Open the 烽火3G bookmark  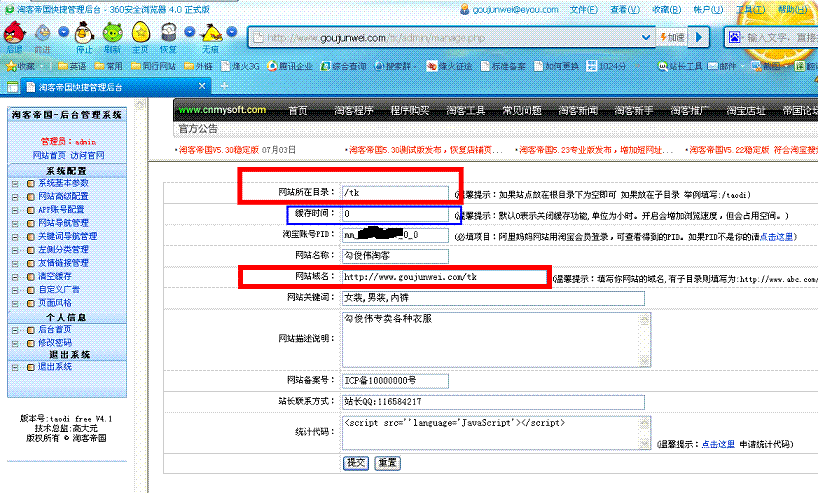coord(240,66)
